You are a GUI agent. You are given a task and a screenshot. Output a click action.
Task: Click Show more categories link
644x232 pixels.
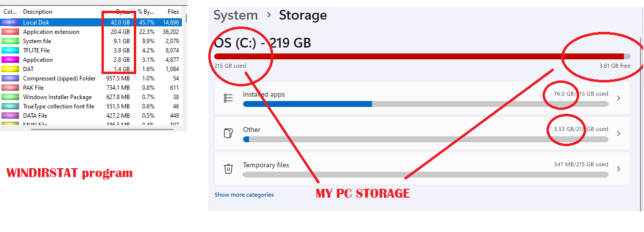click(x=244, y=195)
